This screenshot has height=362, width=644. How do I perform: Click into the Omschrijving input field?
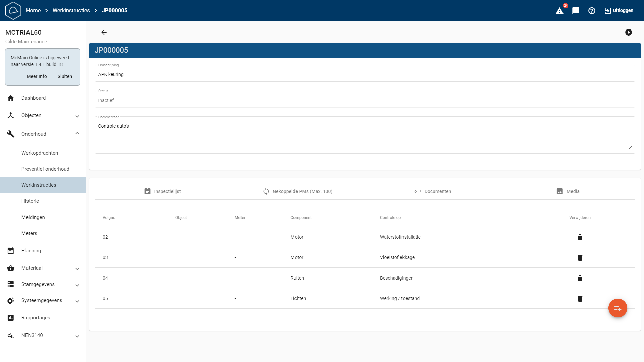click(364, 74)
